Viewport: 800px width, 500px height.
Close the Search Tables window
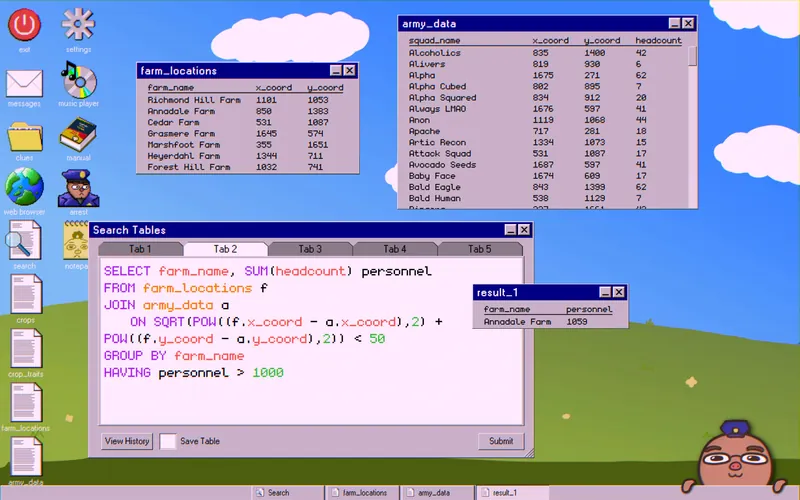[x=524, y=230]
